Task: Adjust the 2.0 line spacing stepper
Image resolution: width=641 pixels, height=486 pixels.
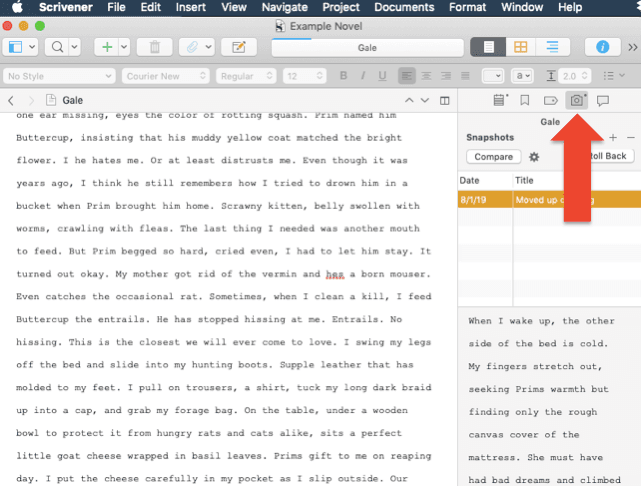Action: [x=585, y=76]
